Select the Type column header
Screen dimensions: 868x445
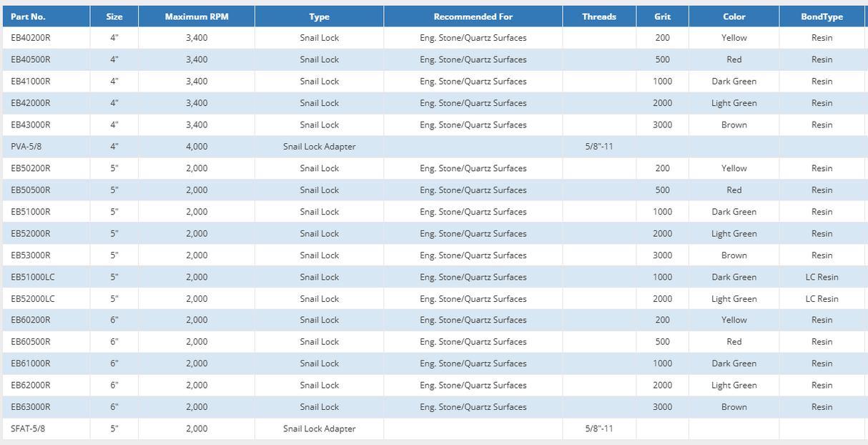click(x=319, y=16)
